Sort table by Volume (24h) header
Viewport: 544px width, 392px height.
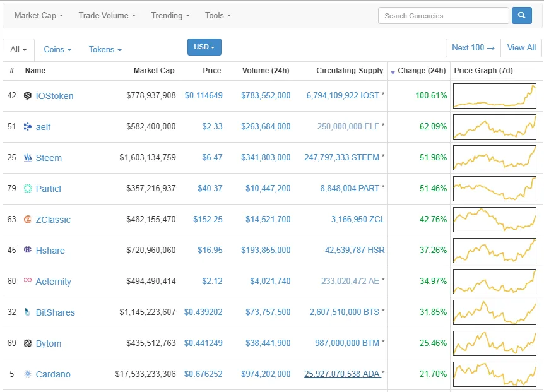(x=266, y=71)
